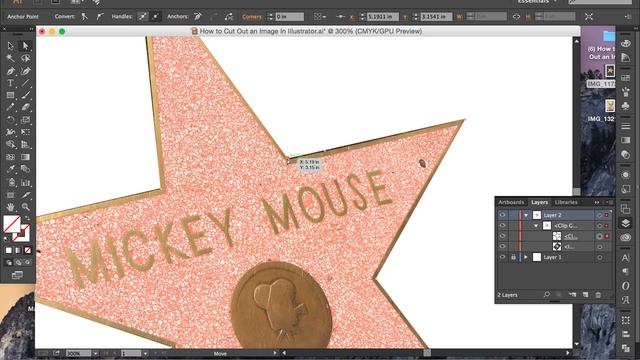Viewport: 640px width, 360px height.
Task: Select the Rectangle tool
Action: [x=11, y=96]
